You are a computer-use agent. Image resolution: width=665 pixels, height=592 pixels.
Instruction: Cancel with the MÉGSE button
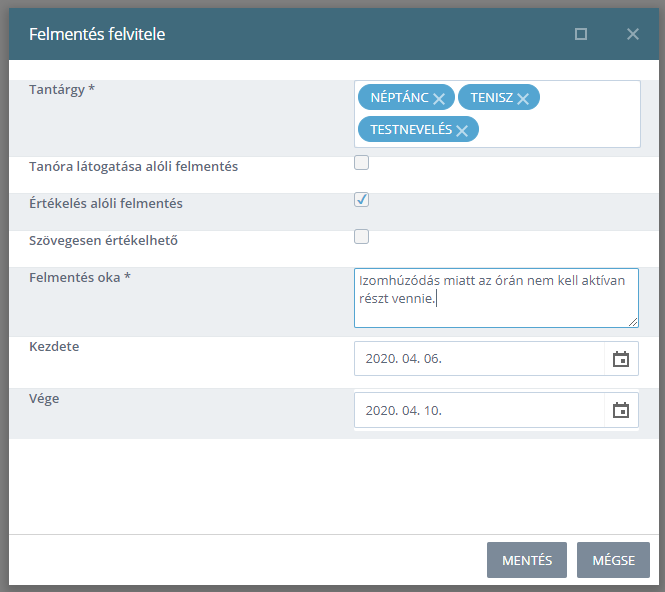pyautogui.click(x=613, y=560)
